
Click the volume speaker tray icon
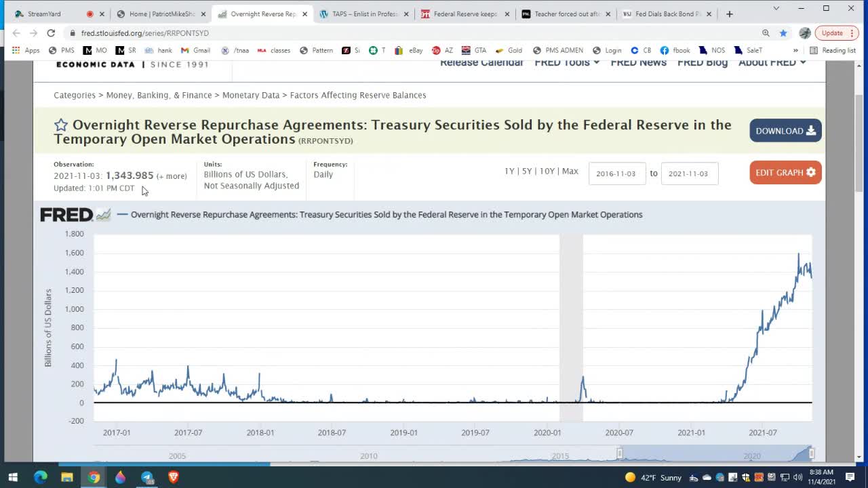pos(797,477)
